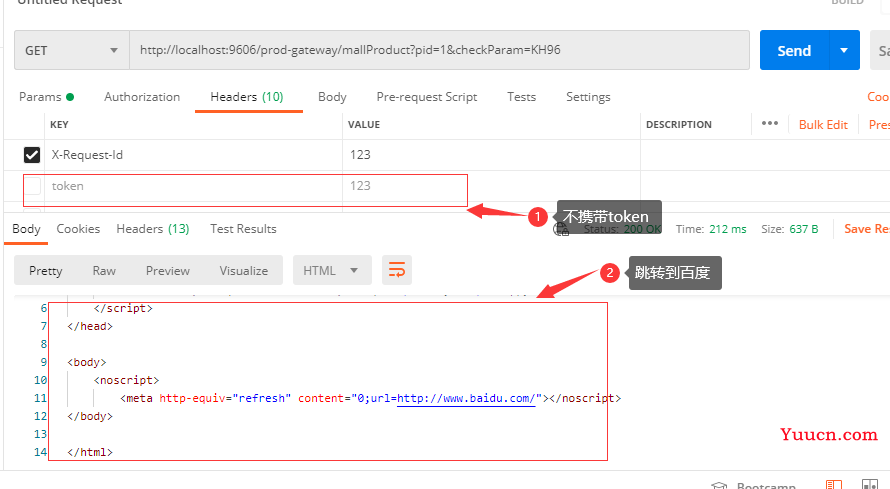Screen dimensions: 890x489
Task: Click the </html> closing tag line
Action: tap(90, 452)
